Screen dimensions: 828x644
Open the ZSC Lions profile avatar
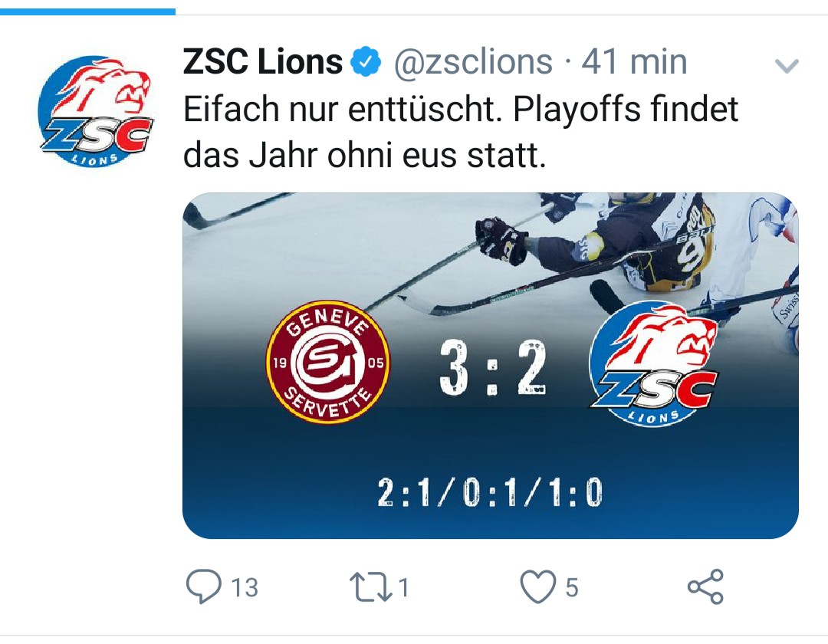click(96, 113)
